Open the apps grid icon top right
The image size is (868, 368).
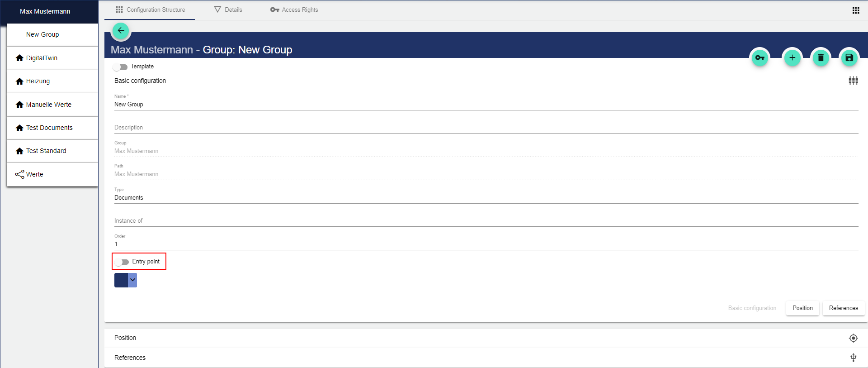tap(856, 10)
